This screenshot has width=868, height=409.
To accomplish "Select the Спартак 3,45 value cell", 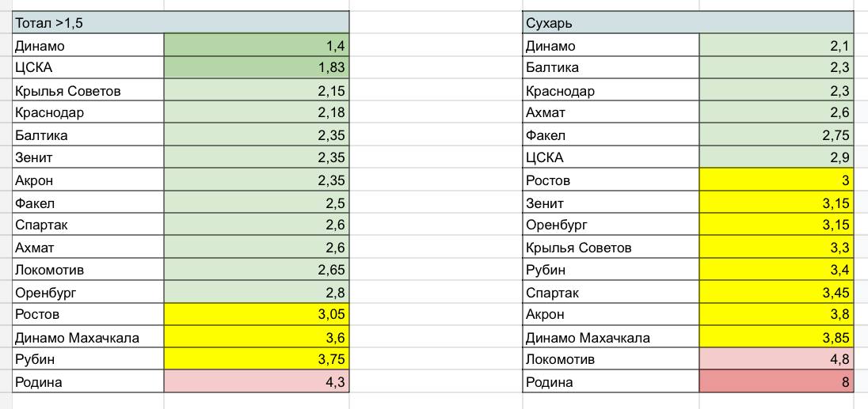I will pyautogui.click(x=777, y=293).
